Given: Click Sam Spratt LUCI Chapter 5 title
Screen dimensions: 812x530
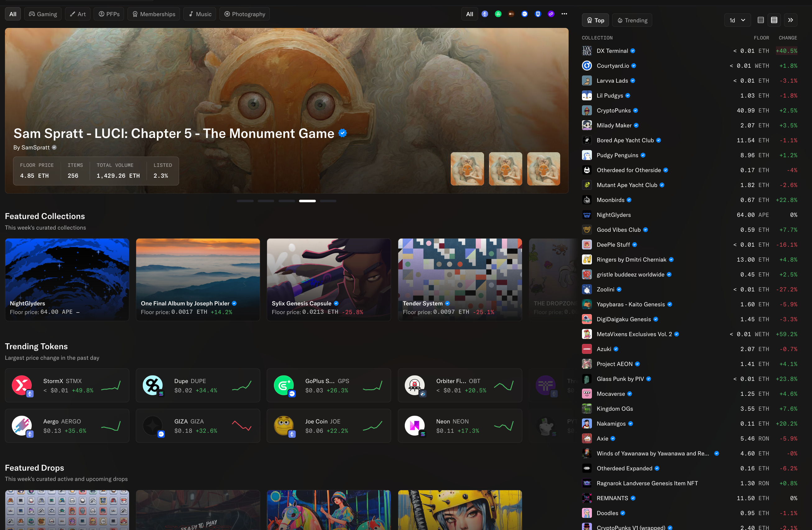Looking at the screenshot, I should coord(174,133).
